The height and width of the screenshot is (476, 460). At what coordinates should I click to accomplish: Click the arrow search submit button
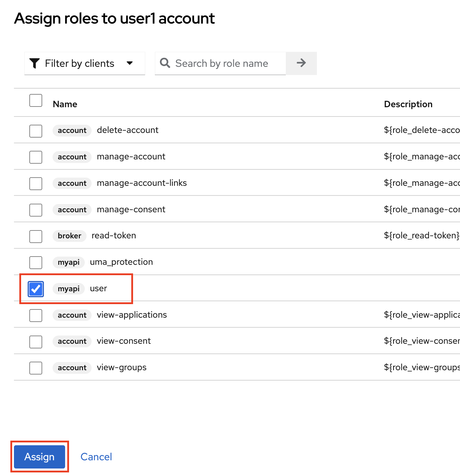301,63
